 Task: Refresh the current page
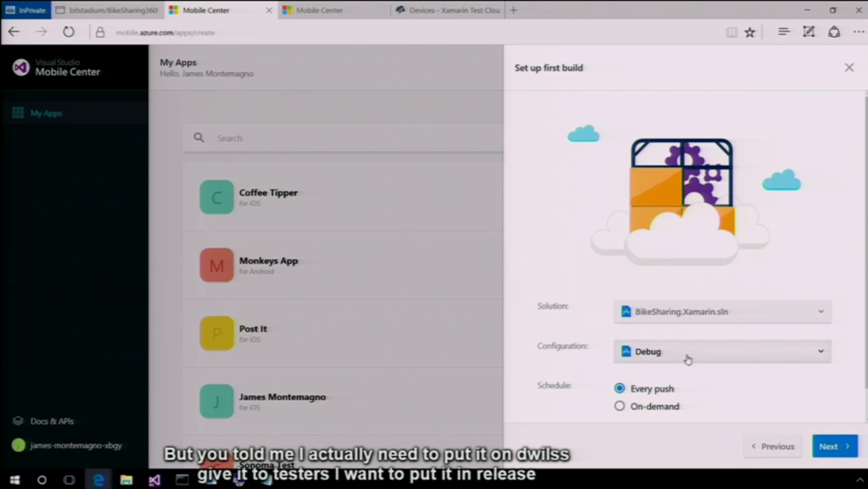pyautogui.click(x=69, y=32)
